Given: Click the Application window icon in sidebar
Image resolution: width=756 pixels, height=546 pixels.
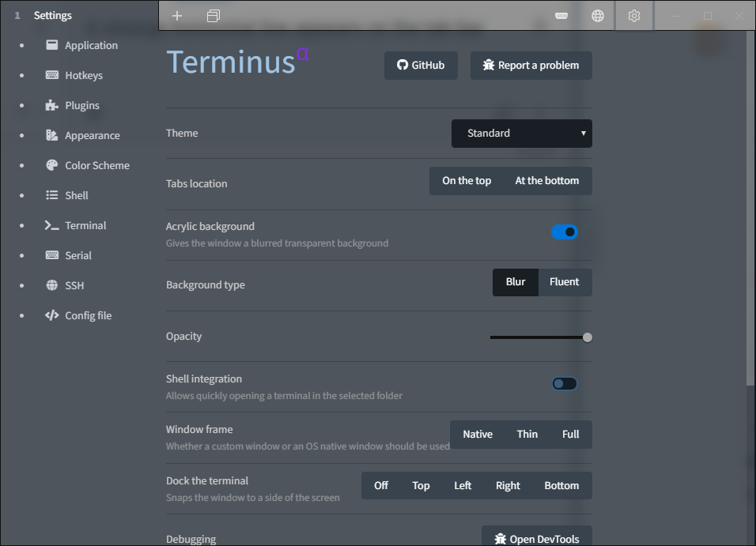Looking at the screenshot, I should (x=51, y=45).
